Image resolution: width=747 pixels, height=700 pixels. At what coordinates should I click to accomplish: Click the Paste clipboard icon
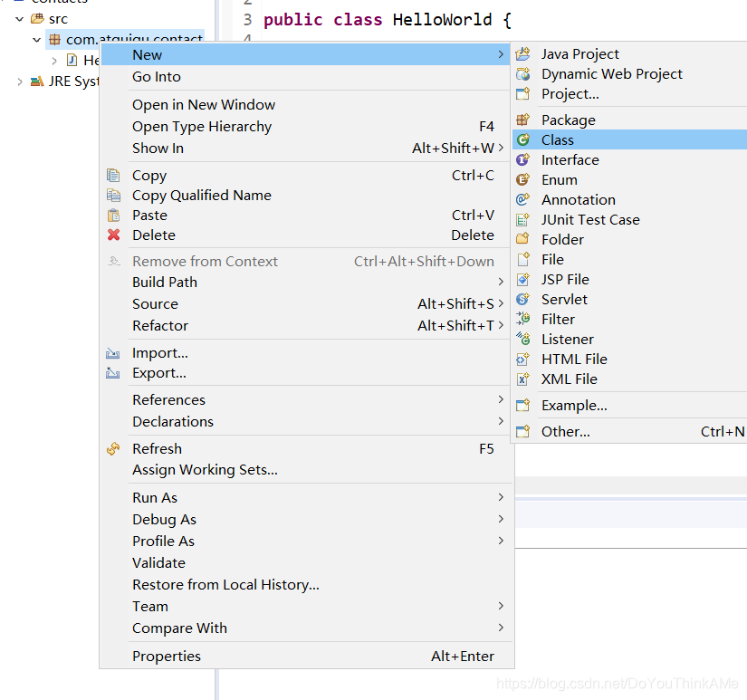pos(113,216)
